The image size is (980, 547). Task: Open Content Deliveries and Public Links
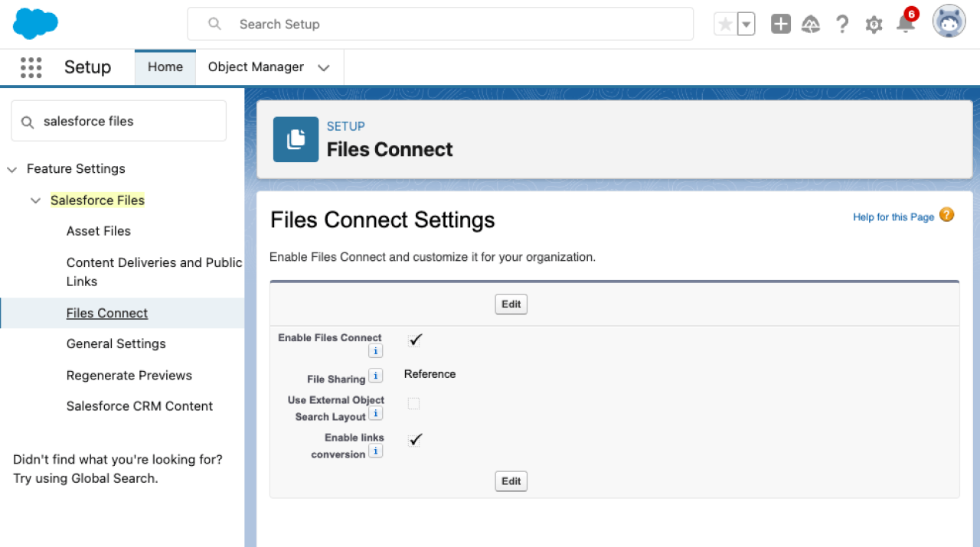pos(155,272)
